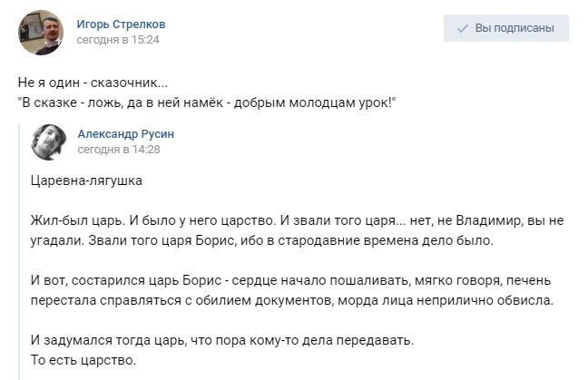Click the vertical quote bar beside the repost
The width and height of the screenshot is (588, 380).
pyautogui.click(x=19, y=252)
